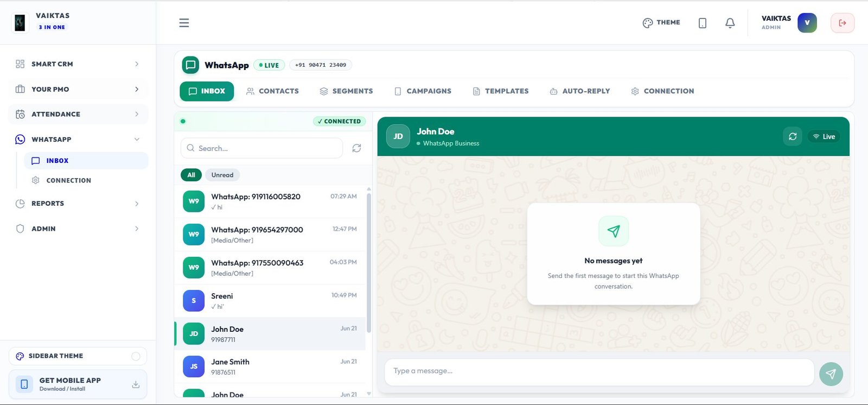868x405 pixels.
Task: Expand the Attendance menu
Action: point(78,114)
